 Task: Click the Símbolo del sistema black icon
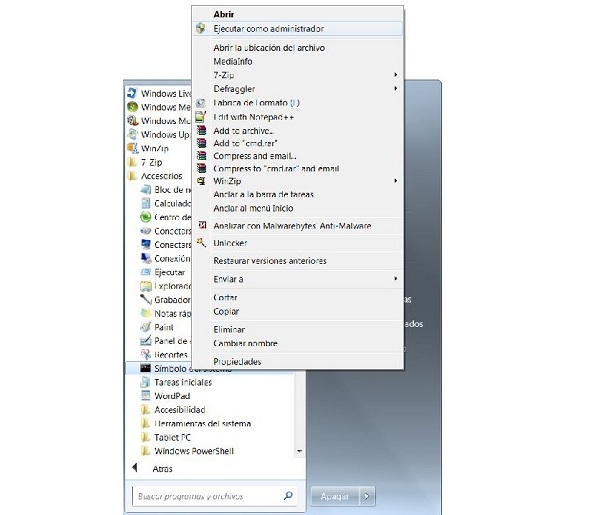(145, 368)
